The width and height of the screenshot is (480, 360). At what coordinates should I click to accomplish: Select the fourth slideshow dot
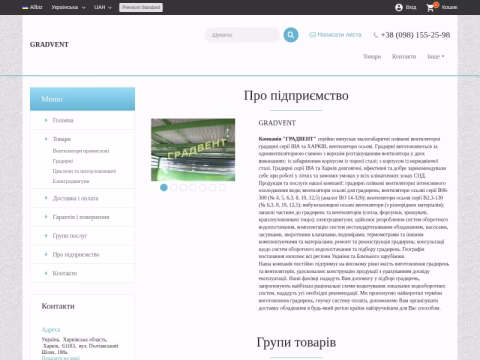pos(193,188)
